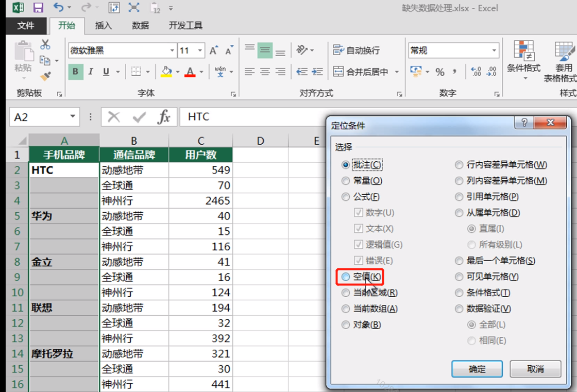The image size is (577, 392).
Task: Open the merge options dropdown arrow
Action: point(397,72)
